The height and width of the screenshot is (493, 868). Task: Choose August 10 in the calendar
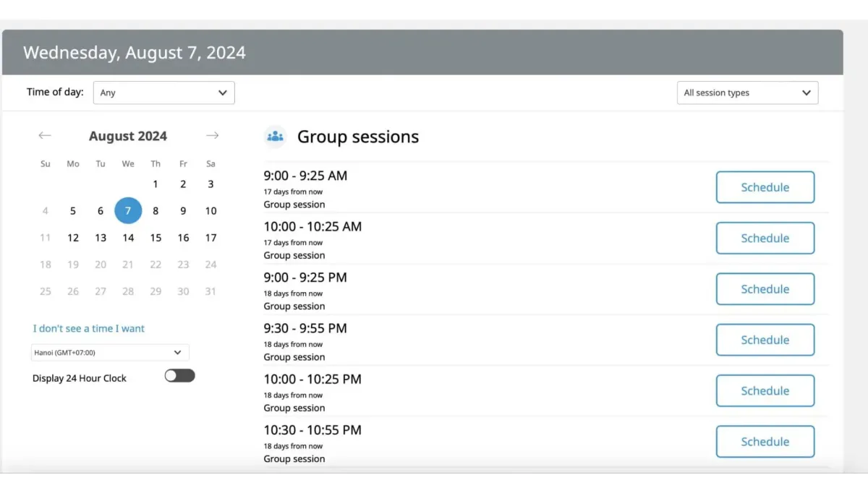(210, 211)
